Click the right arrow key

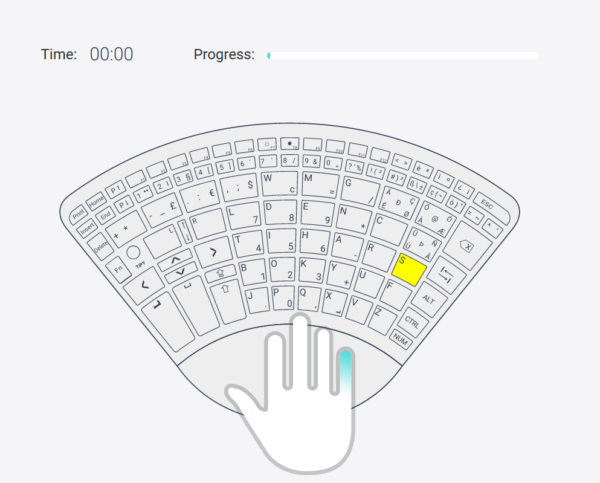pyautogui.click(x=213, y=252)
